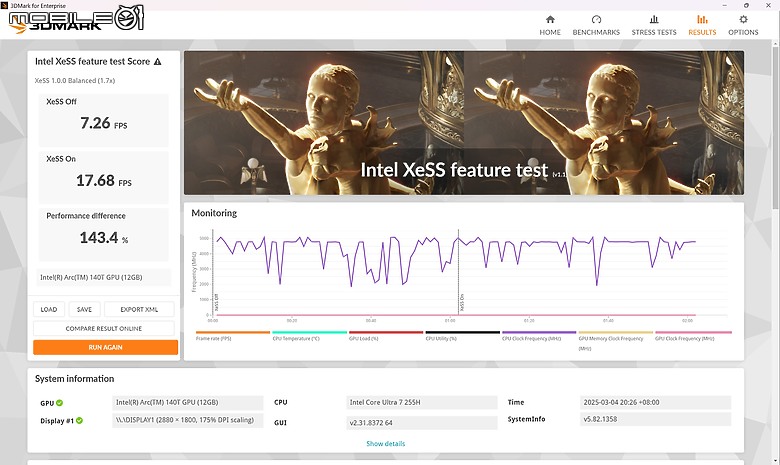Expand system info via Show details
The image size is (780, 465).
click(386, 443)
